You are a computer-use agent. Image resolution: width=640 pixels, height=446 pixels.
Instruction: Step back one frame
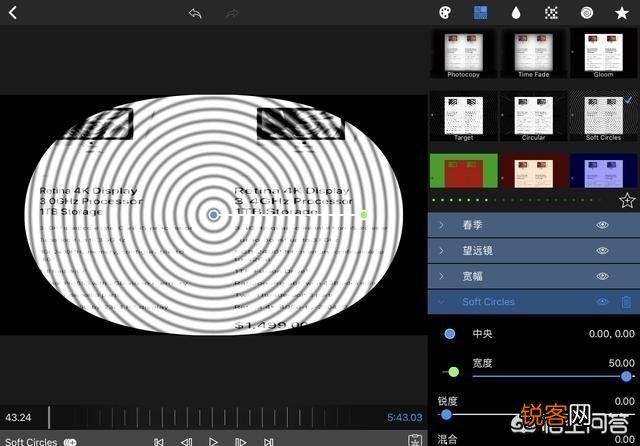[x=186, y=442]
